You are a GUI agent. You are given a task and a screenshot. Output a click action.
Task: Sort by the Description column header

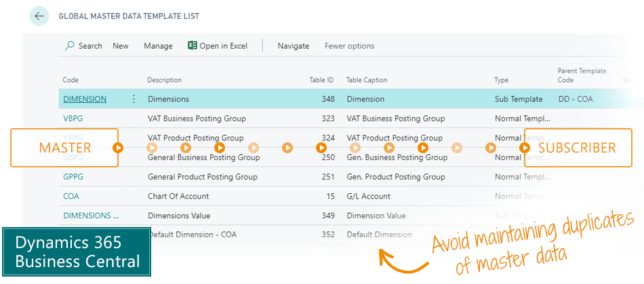click(165, 80)
